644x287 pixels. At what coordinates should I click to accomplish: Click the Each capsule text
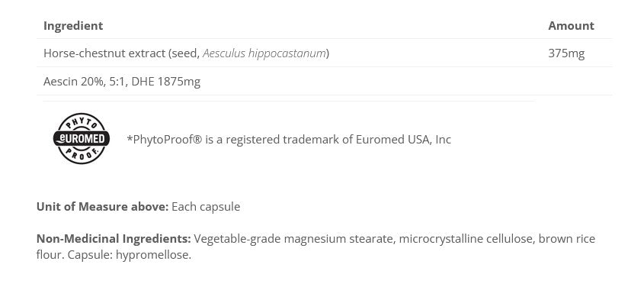pos(206,207)
